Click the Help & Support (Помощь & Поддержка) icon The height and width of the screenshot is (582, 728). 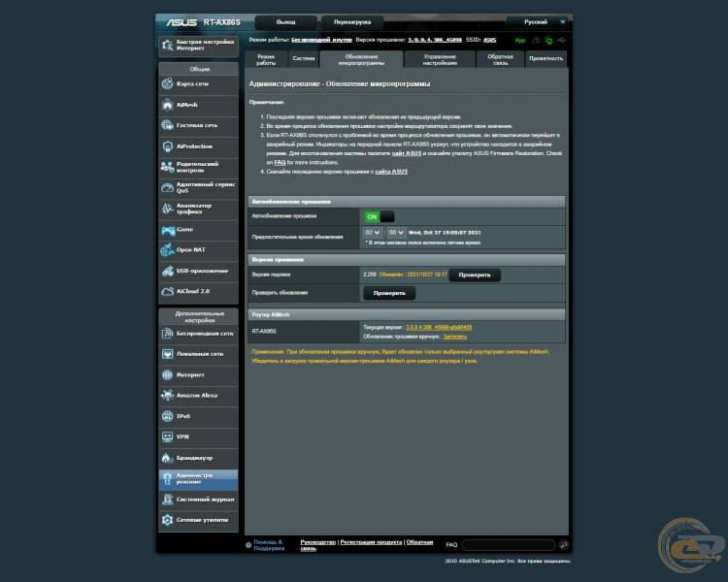pyautogui.click(x=248, y=545)
